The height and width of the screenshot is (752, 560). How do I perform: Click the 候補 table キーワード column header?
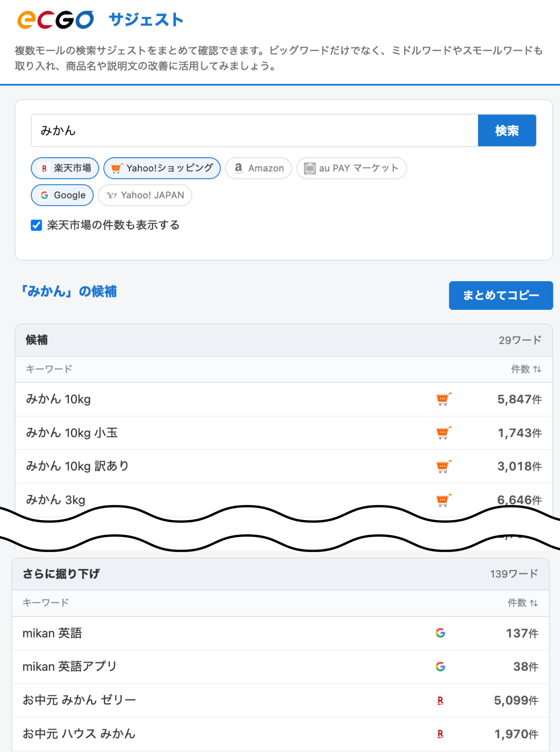[x=49, y=369]
